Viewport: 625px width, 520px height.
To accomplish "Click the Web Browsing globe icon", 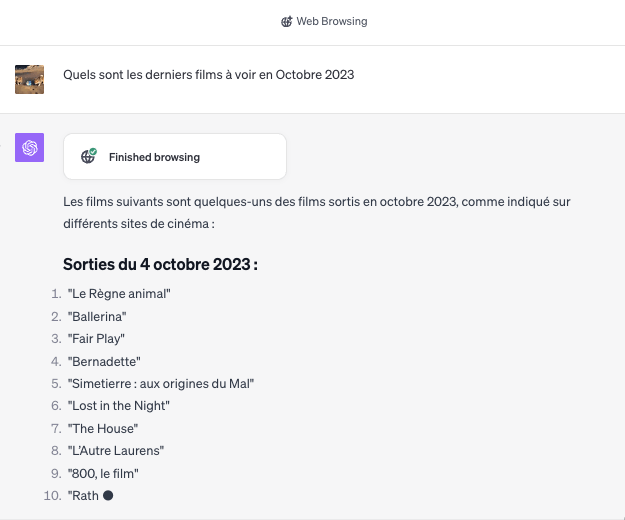I will (286, 22).
